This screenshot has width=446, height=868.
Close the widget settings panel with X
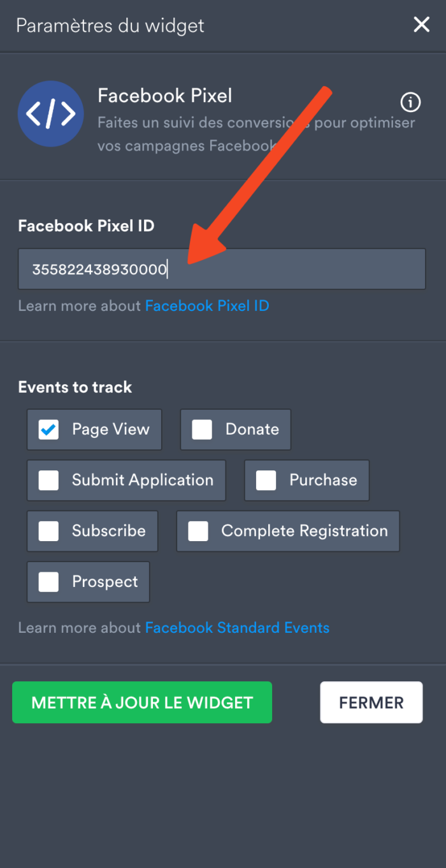(421, 25)
